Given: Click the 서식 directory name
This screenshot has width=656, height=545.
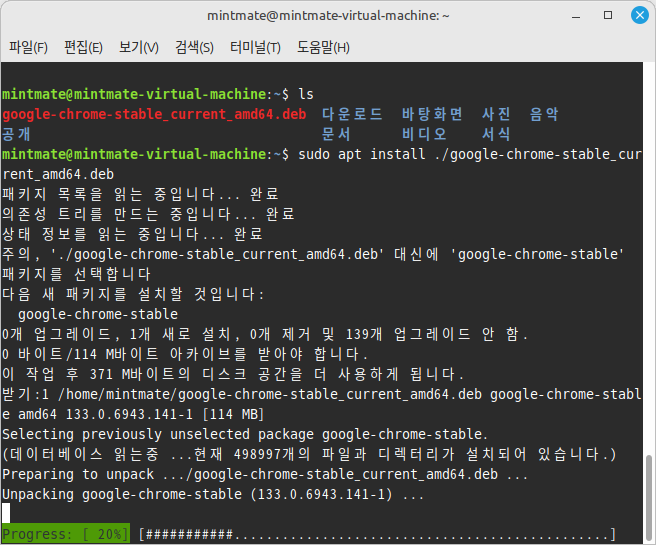Looking at the screenshot, I should coord(496,134).
